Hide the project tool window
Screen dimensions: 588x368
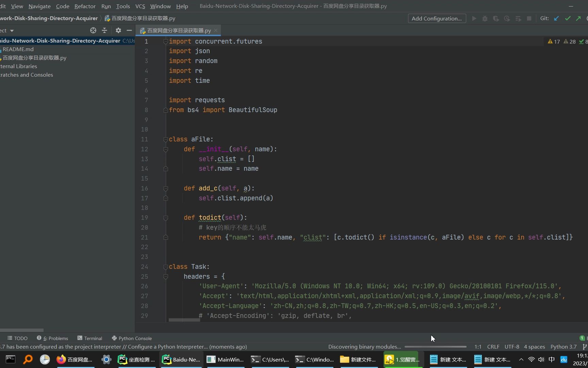point(129,30)
